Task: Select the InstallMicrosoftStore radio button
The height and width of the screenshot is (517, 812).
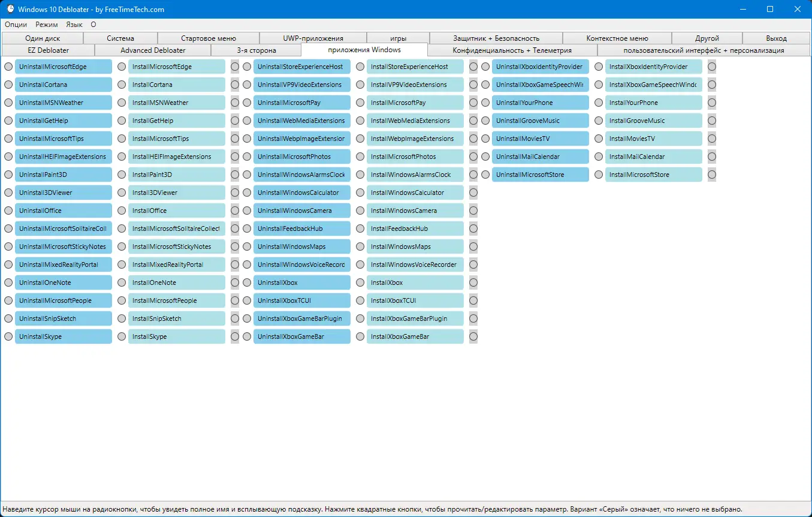Action: (x=599, y=175)
